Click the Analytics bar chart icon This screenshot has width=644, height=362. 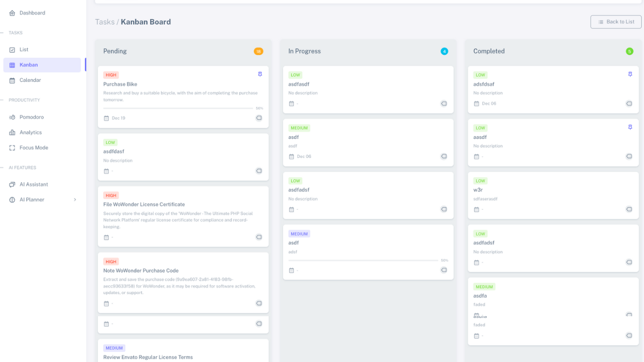click(x=12, y=133)
